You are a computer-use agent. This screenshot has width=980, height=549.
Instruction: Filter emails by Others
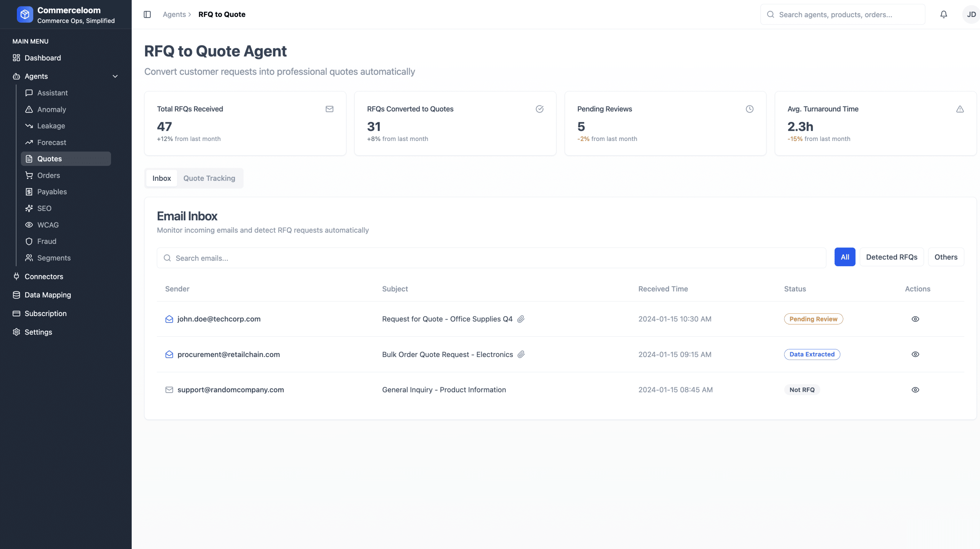point(946,257)
